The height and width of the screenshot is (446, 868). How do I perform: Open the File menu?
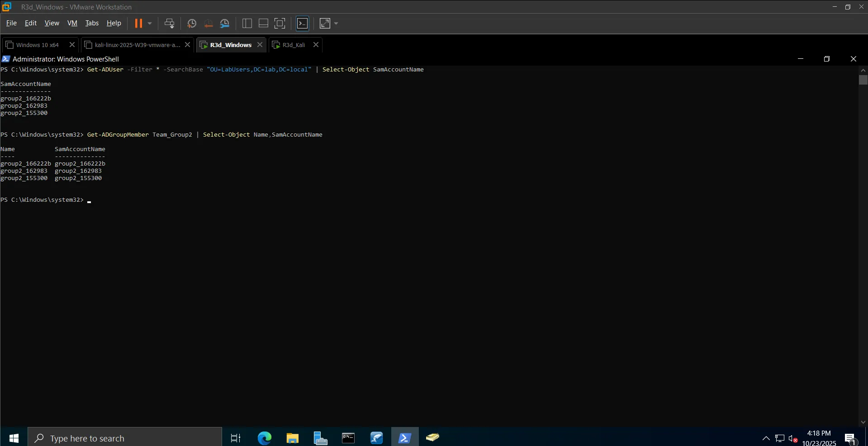tap(11, 23)
